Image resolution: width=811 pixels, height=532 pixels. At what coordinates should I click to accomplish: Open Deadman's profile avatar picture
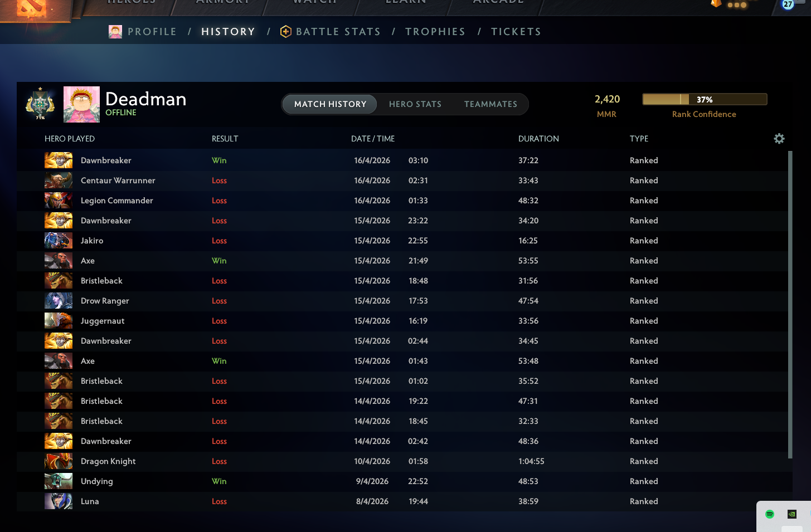81,104
